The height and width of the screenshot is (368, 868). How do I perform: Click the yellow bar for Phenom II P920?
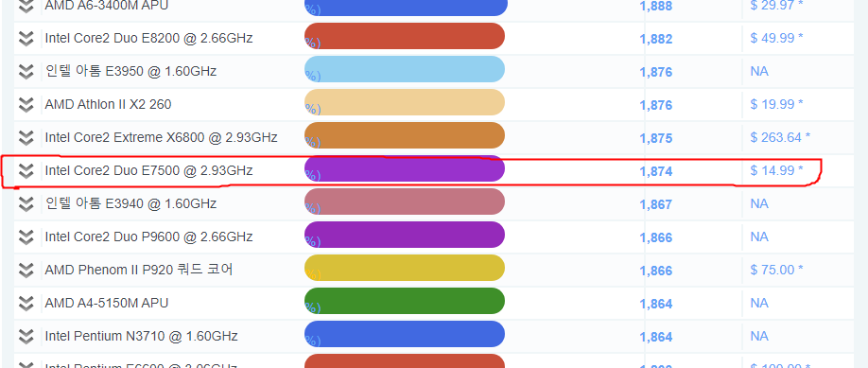[405, 268]
